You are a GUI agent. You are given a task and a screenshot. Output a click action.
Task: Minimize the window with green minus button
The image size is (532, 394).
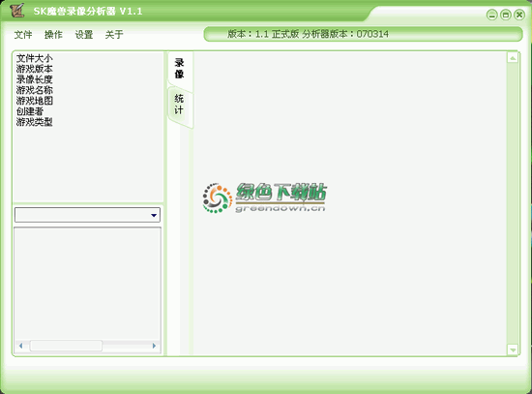[492, 15]
